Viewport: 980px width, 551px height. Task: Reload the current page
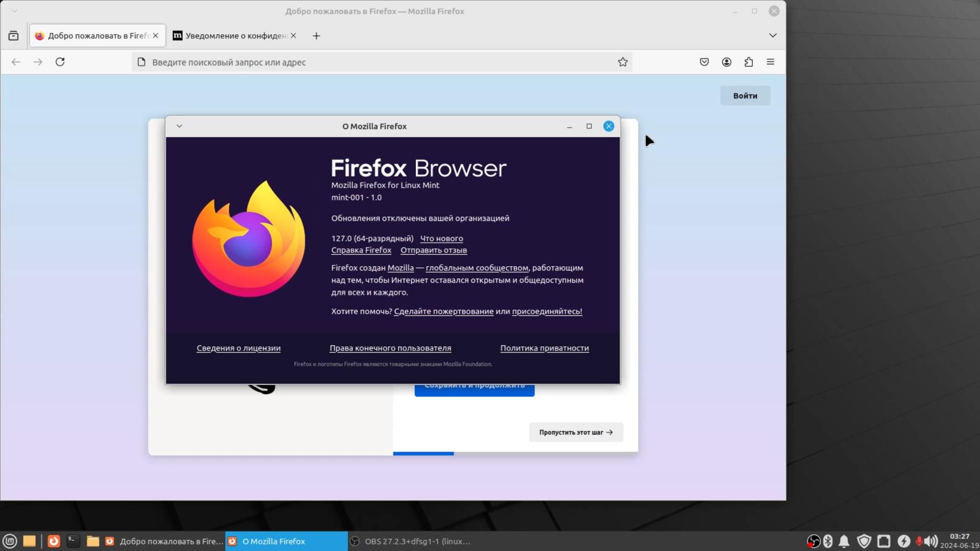coord(60,62)
